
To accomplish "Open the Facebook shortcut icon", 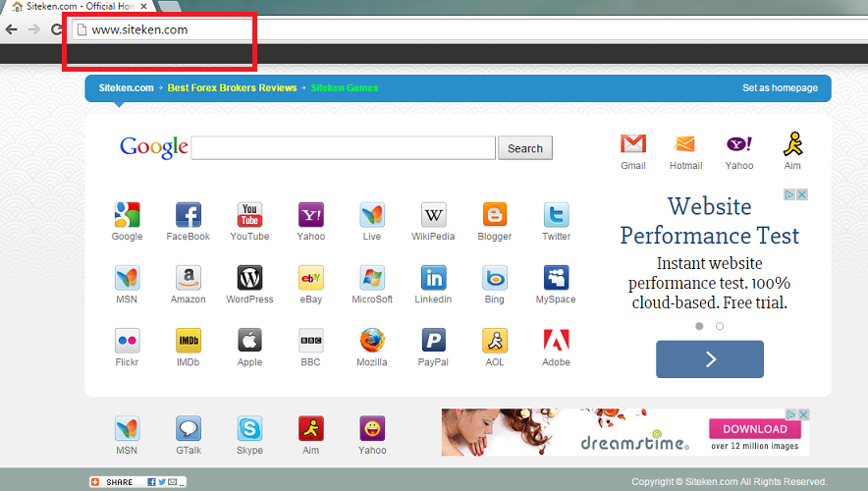I will [x=188, y=215].
